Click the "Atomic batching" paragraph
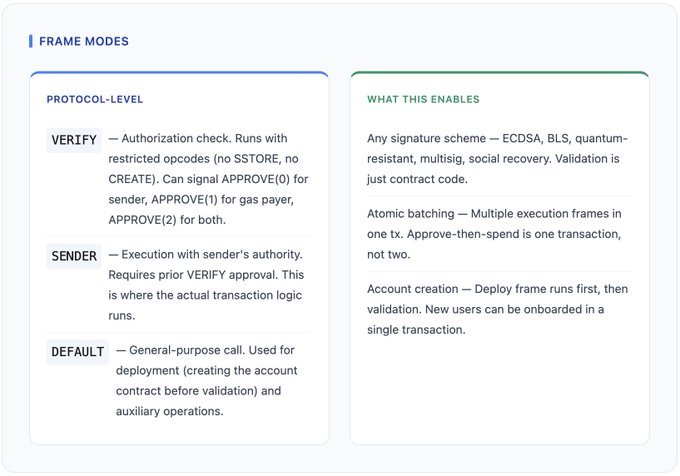Screen dimensions: 680x476 tap(498, 233)
